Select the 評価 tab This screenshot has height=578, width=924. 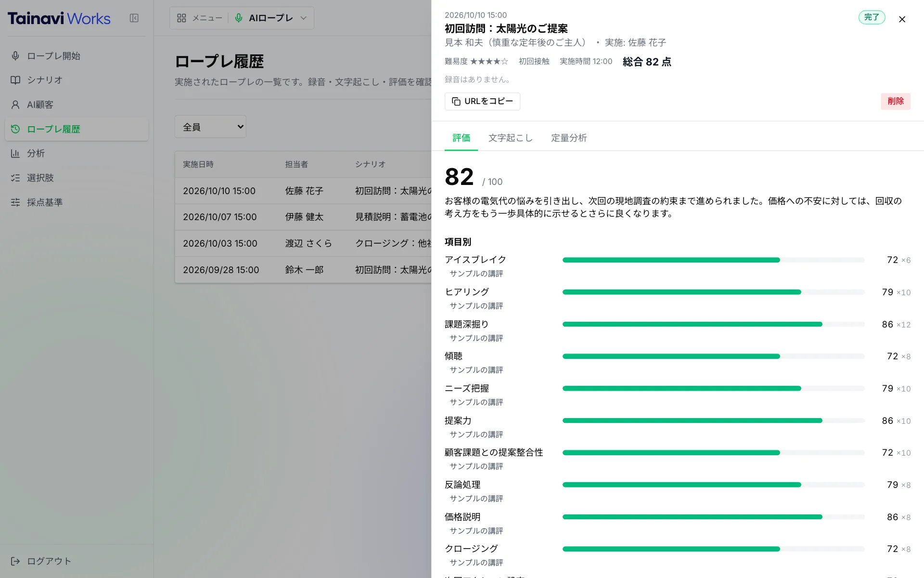pos(461,138)
